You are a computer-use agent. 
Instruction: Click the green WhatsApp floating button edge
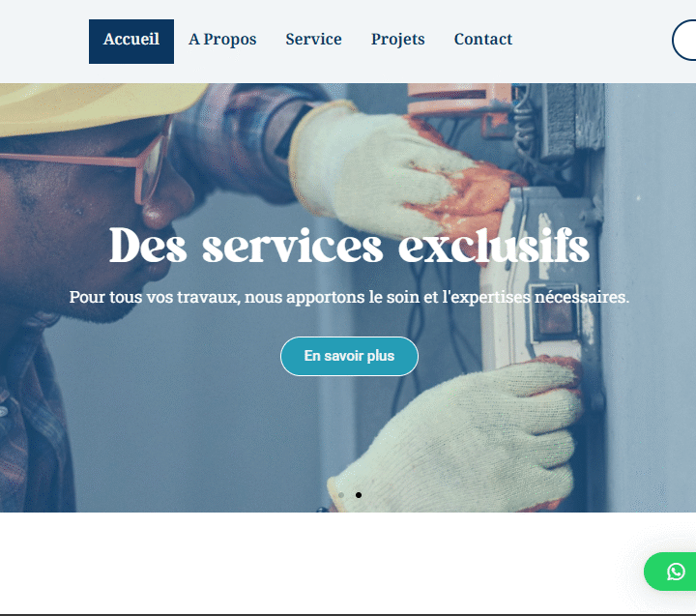point(670,572)
